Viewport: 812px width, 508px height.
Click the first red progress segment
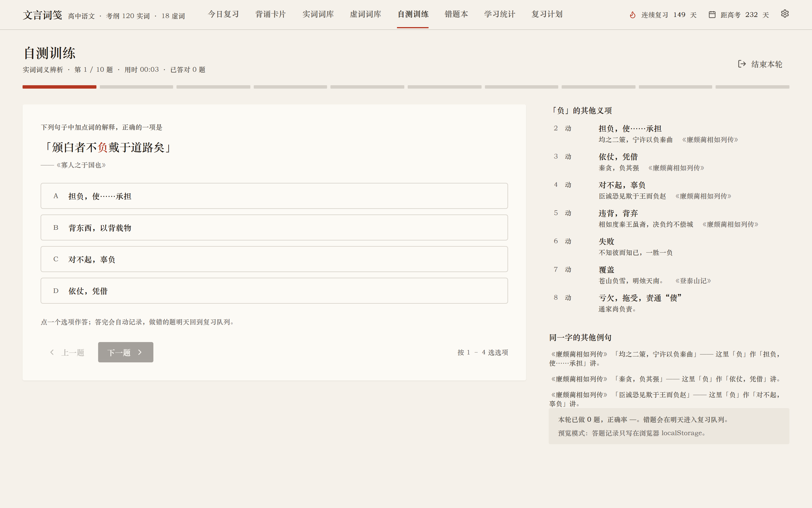pyautogui.click(x=59, y=87)
